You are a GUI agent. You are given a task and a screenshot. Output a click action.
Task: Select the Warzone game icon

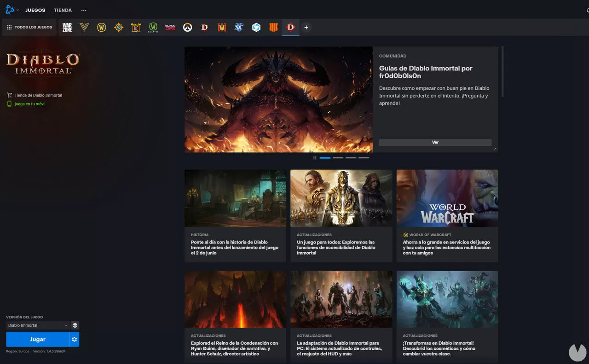tap(67, 28)
